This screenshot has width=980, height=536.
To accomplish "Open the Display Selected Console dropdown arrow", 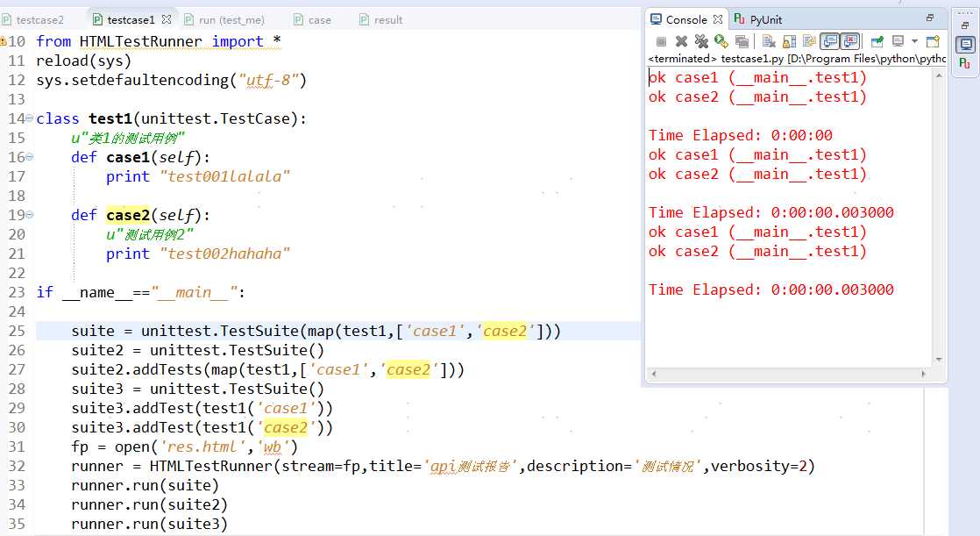I will coord(914,41).
